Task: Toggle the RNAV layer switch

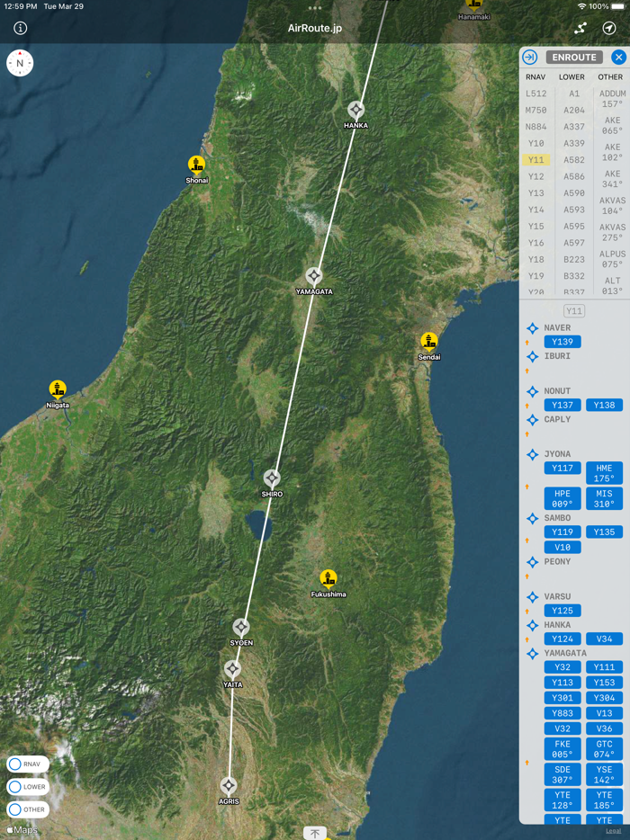Action: click(x=28, y=764)
